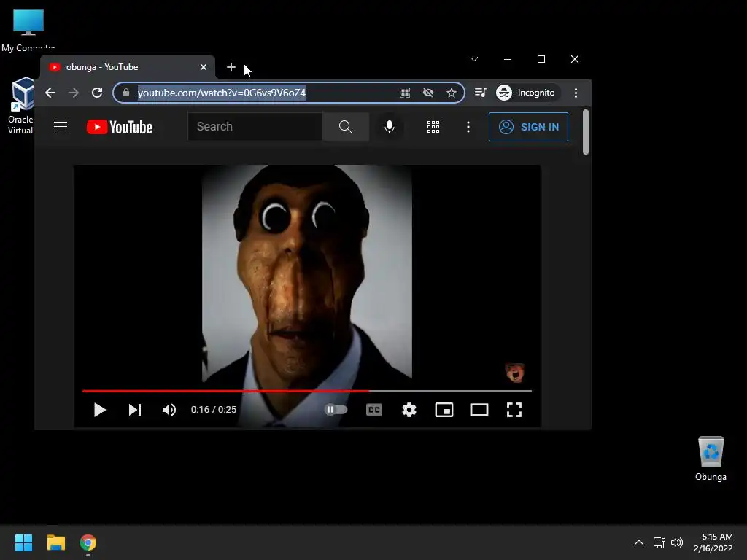Select the Obunga recycle bin icon

click(x=711, y=459)
